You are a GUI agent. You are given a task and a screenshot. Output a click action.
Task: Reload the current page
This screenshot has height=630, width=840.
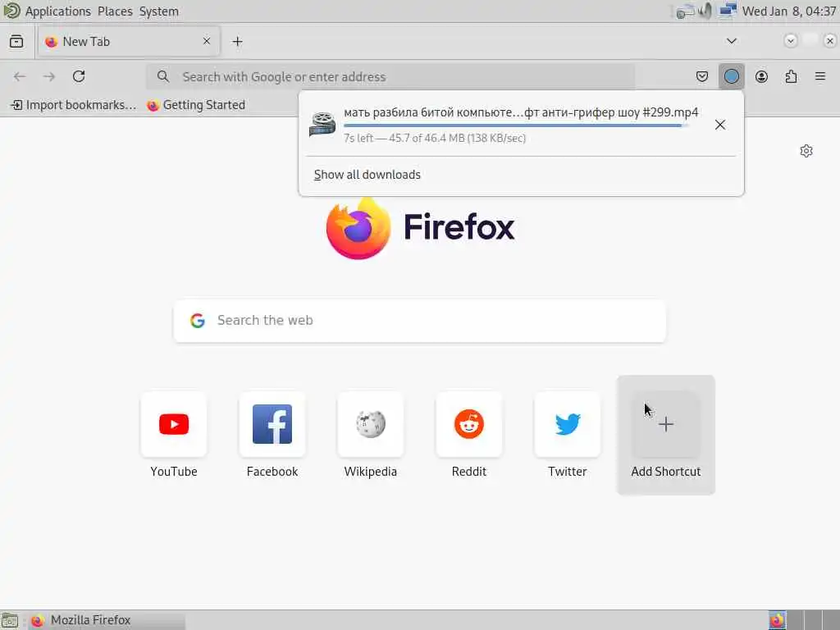coord(79,76)
